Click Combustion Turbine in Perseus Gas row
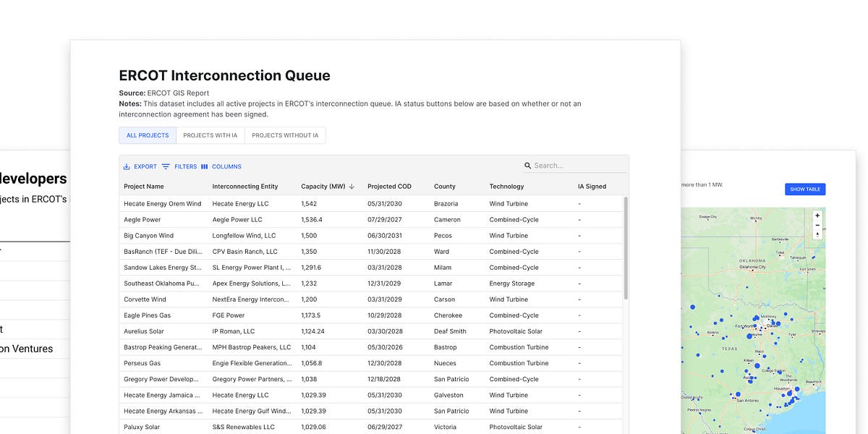The height and width of the screenshot is (434, 868). point(519,363)
